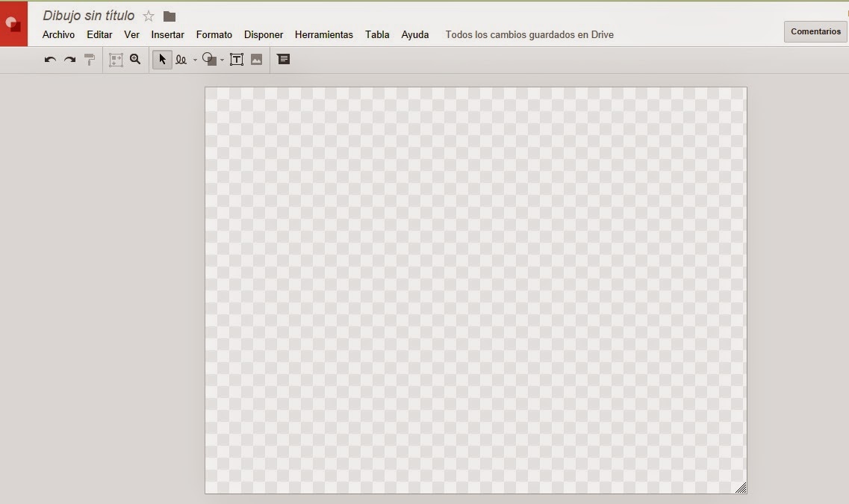
Task: Open the Tabla menu
Action: (377, 34)
